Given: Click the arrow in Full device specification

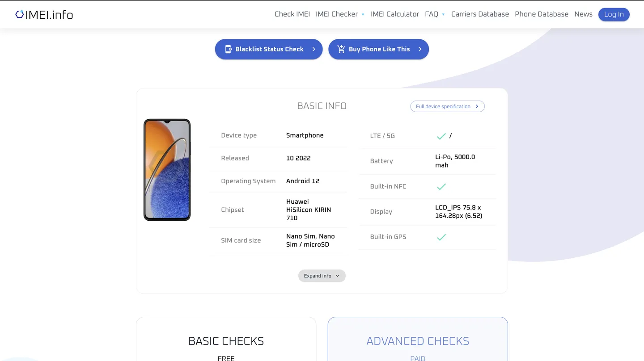Looking at the screenshot, I should click(477, 106).
